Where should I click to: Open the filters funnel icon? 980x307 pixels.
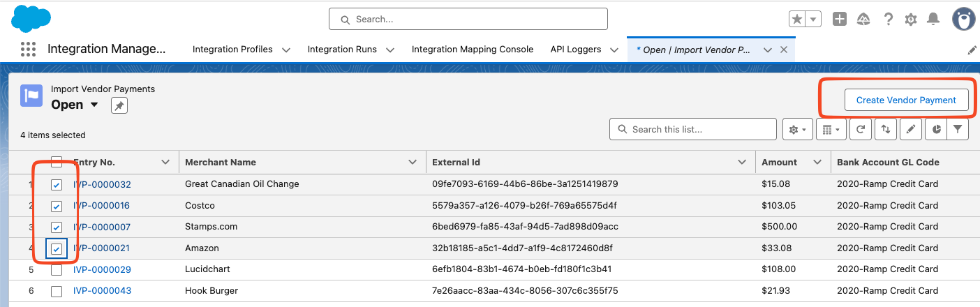click(x=958, y=129)
